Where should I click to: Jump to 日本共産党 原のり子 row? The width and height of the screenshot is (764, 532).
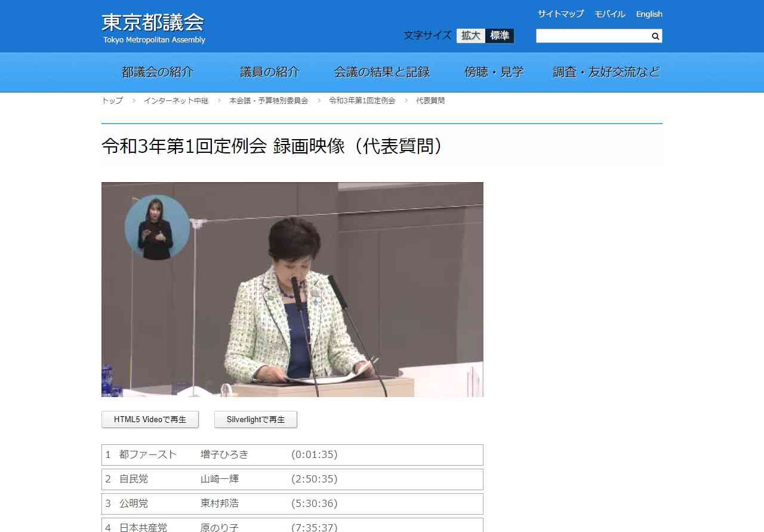292,525
